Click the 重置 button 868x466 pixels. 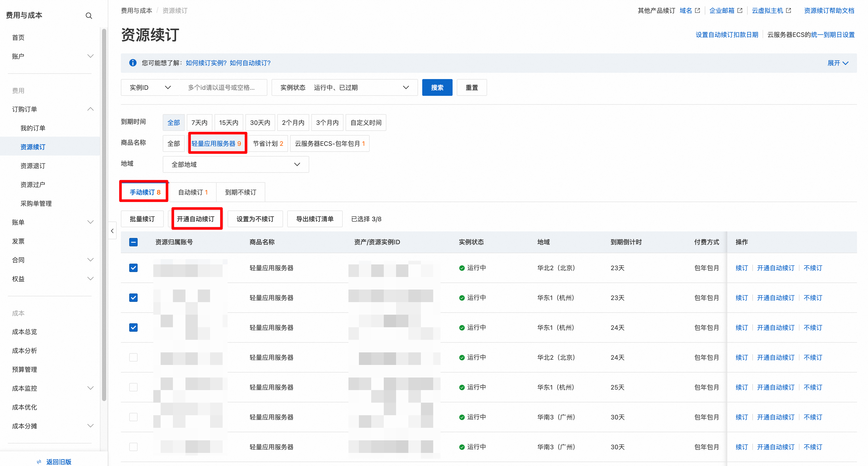[x=471, y=87]
